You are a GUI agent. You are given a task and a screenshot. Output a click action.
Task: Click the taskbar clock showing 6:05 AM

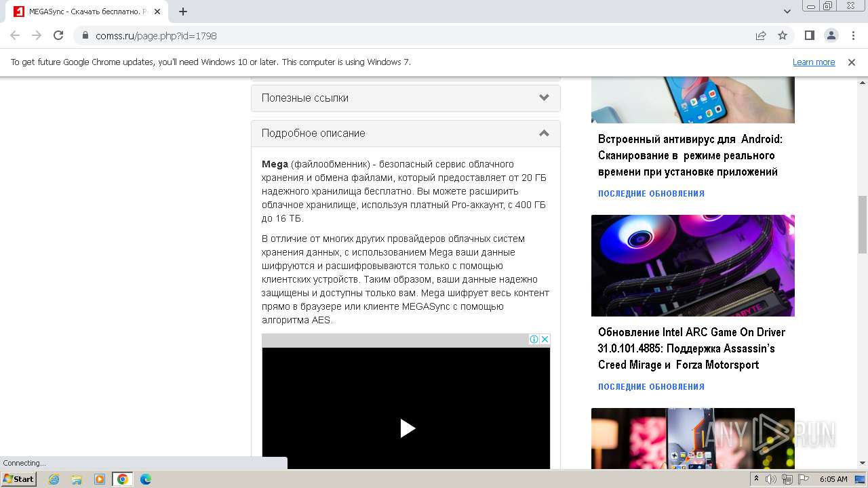tap(833, 479)
